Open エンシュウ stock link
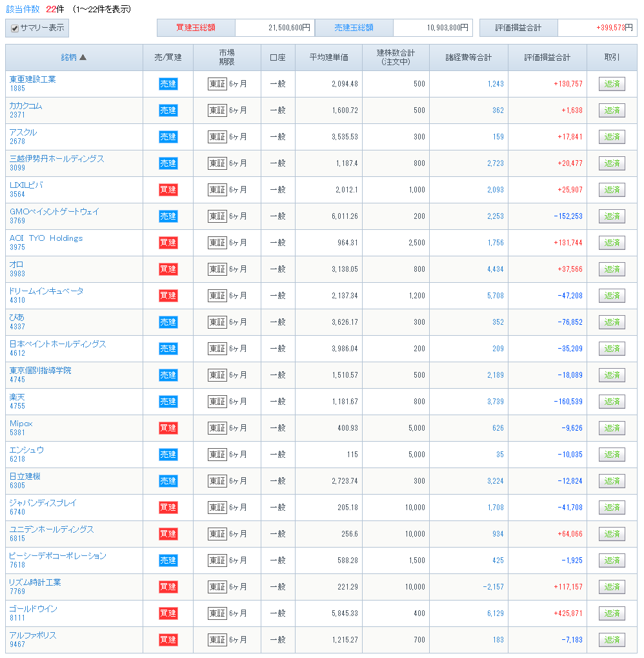 (26, 450)
